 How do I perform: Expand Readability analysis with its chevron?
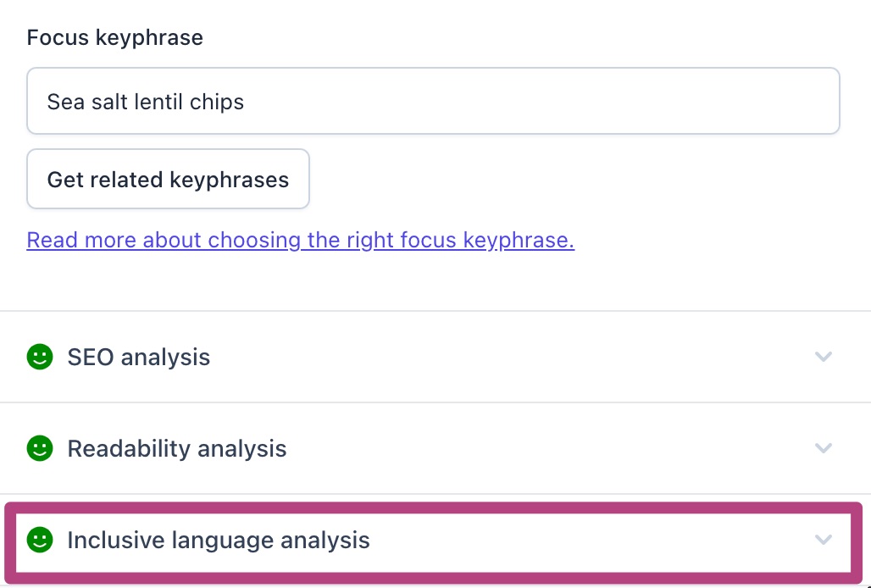(x=824, y=448)
